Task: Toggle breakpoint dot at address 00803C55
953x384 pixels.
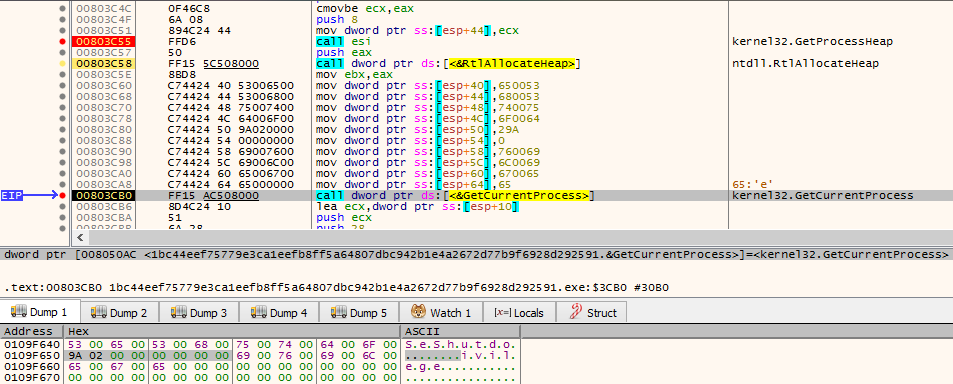Action: pyautogui.click(x=62, y=41)
